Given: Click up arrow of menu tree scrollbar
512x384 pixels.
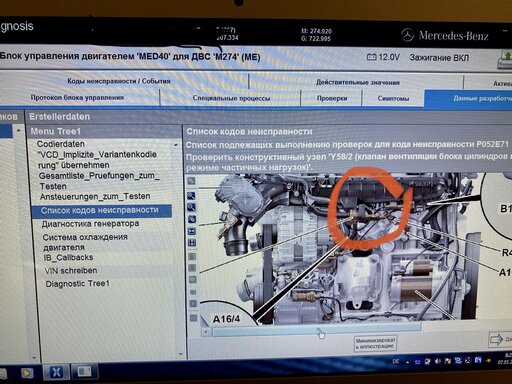Looking at the screenshot, I should (176, 145).
